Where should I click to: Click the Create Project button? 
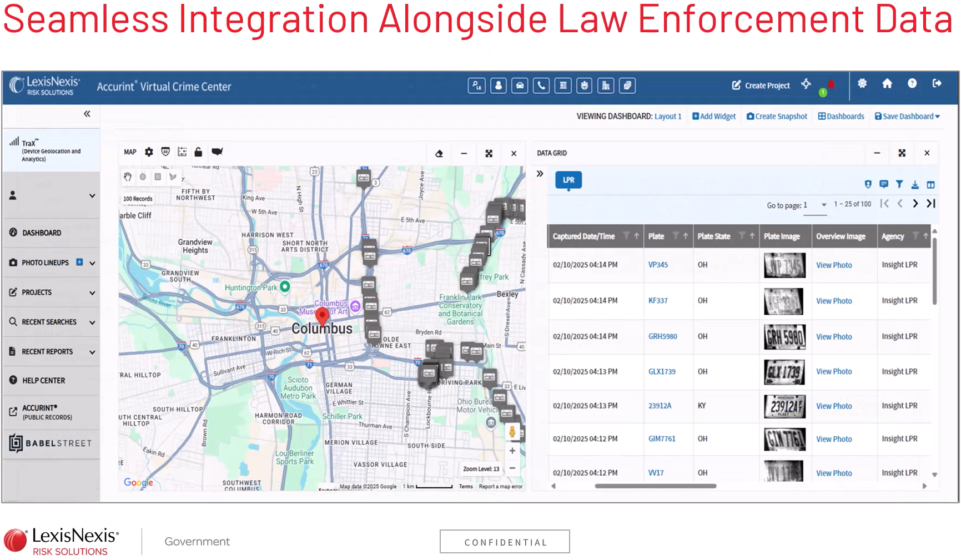[x=761, y=85]
